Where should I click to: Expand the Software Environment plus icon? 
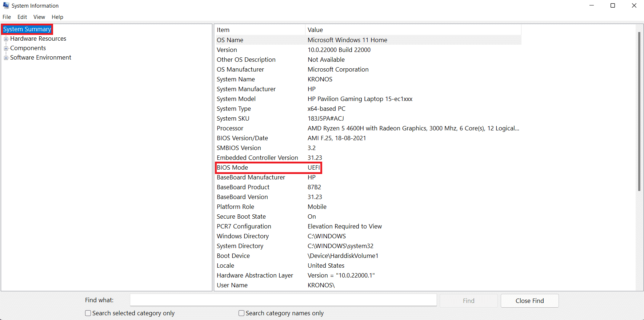coord(6,58)
